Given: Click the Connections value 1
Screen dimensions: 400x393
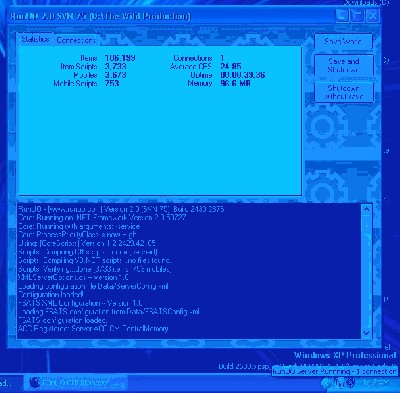Looking at the screenshot, I should (222, 58).
